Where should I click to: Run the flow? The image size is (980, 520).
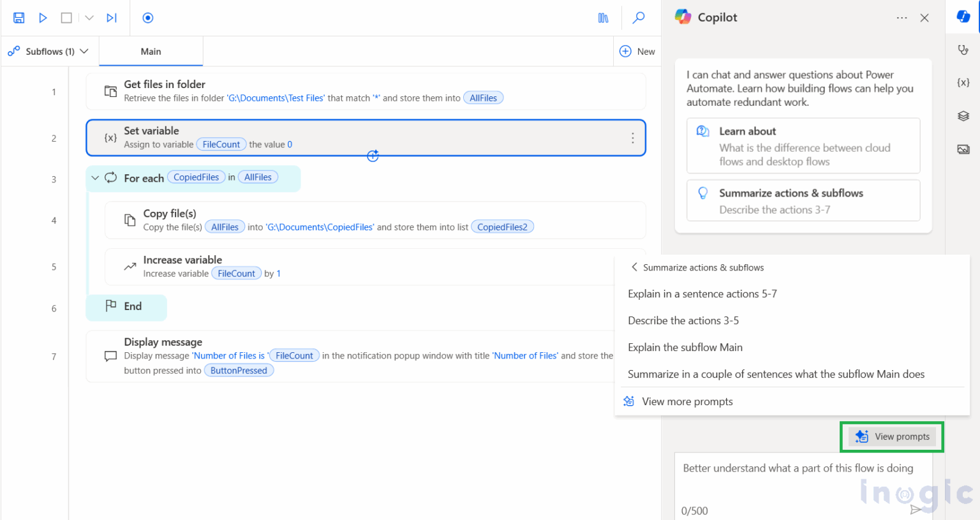pyautogui.click(x=42, y=17)
